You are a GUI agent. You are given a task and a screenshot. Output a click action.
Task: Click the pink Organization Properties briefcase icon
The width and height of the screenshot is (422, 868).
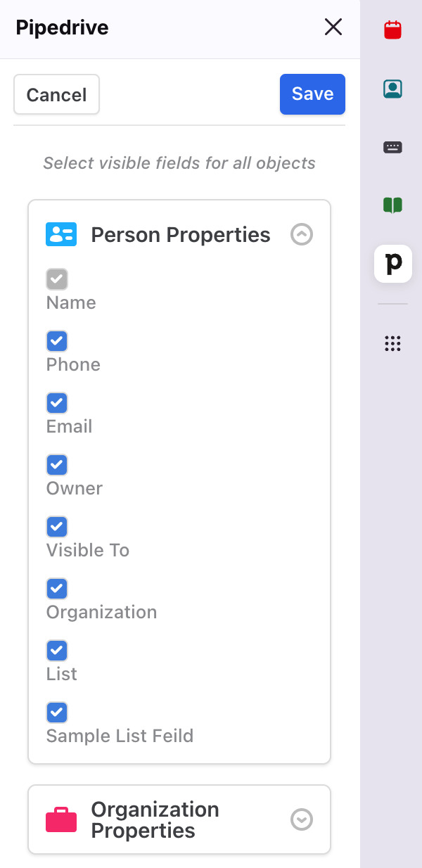[61, 820]
